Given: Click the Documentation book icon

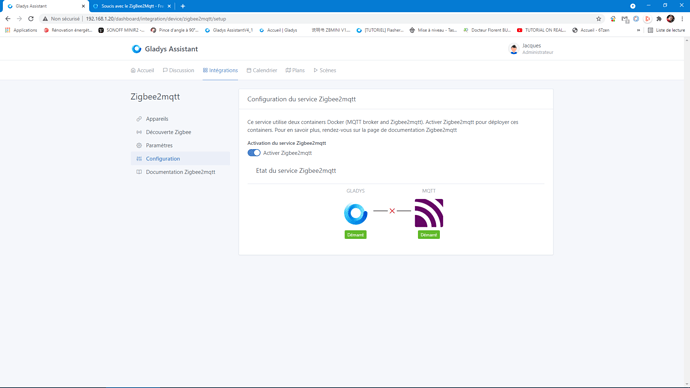Looking at the screenshot, I should pos(139,172).
